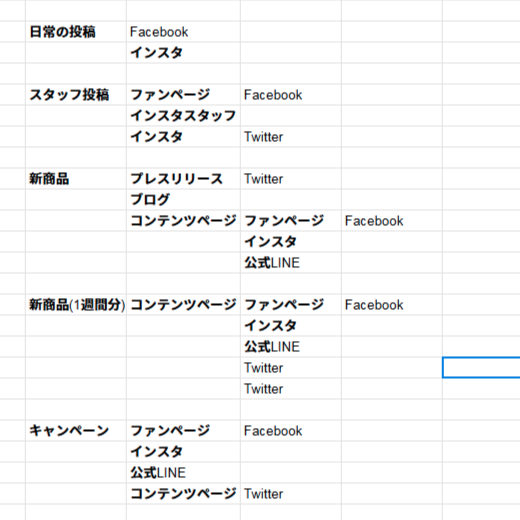520x520 pixels.
Task: Select the Twitter cell beside スタッフ投稿's インスタ
Action: (291, 137)
